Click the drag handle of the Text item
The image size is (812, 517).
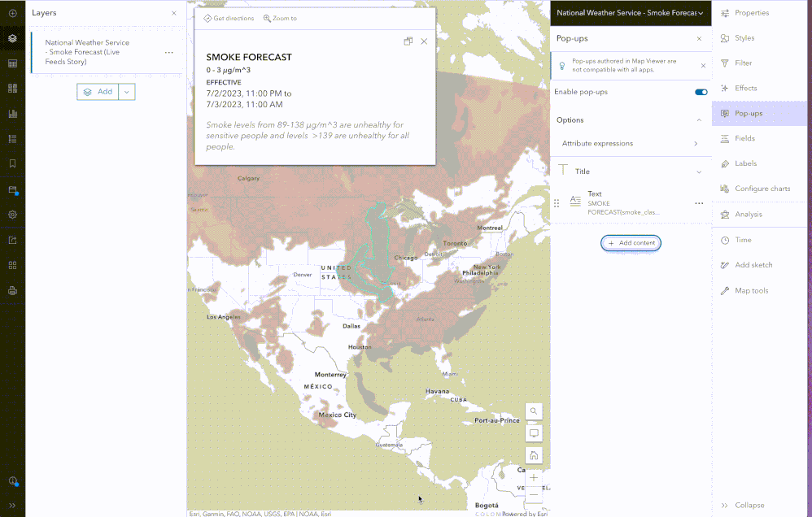(x=557, y=203)
